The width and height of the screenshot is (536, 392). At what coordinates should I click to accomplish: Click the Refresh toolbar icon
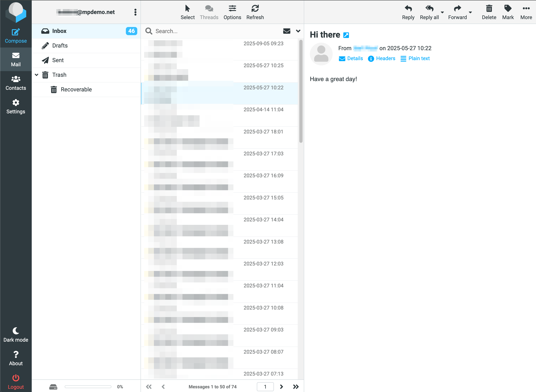pos(255,9)
